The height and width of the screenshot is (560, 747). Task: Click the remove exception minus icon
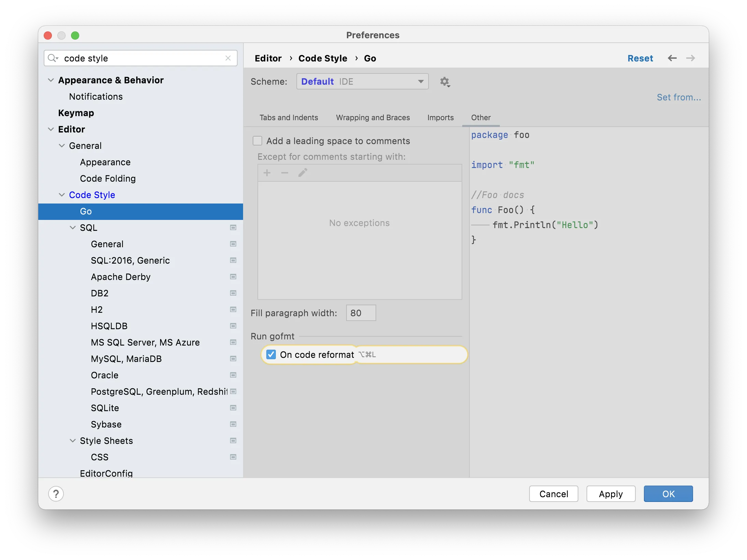285,173
